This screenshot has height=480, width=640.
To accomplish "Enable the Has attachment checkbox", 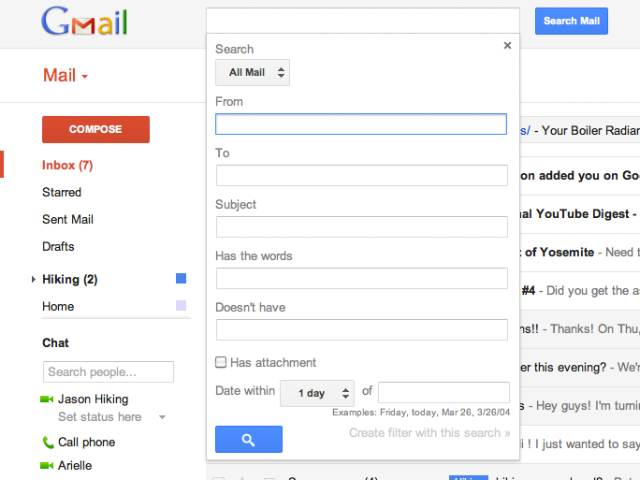I will point(221,362).
